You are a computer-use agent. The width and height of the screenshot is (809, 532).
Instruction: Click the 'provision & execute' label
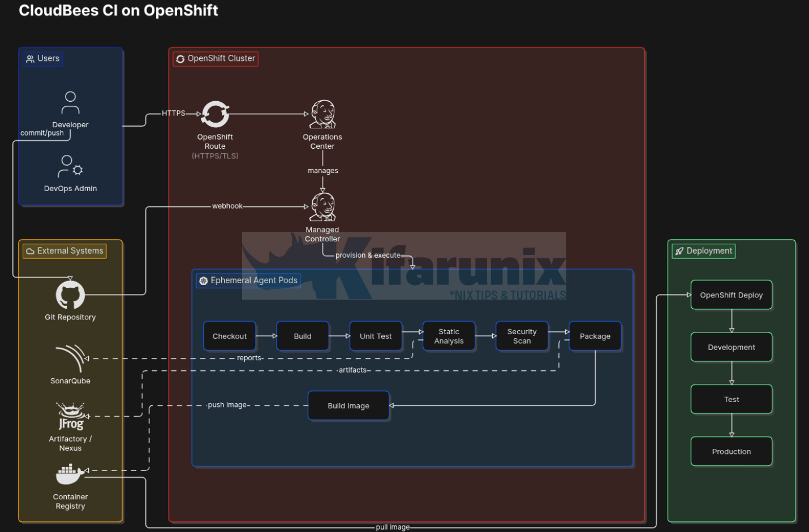(x=368, y=256)
